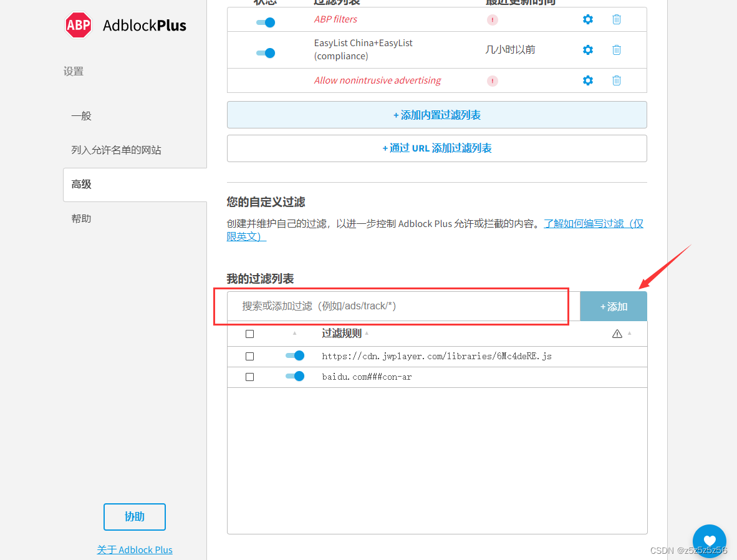The height and width of the screenshot is (560, 737).
Task: Click the +添加 filter button
Action: pos(614,307)
